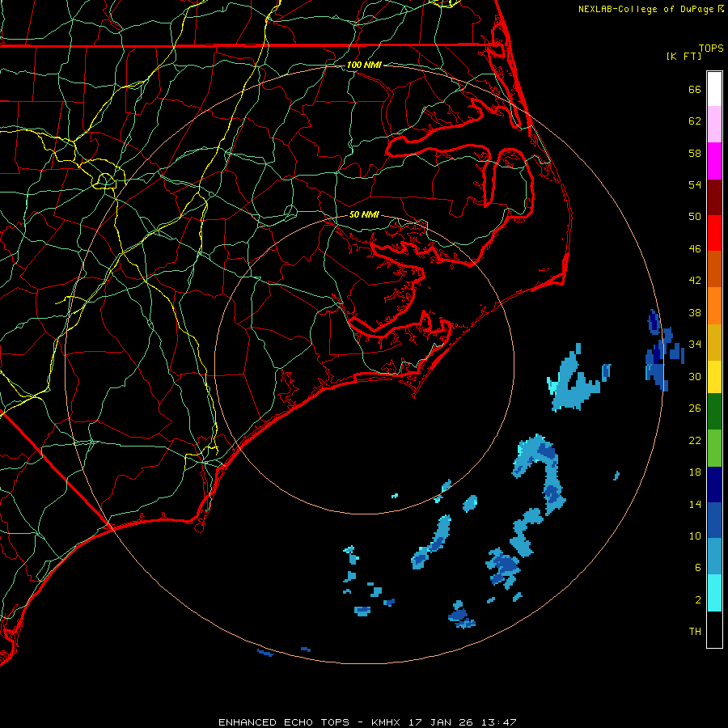728x728 pixels.
Task: Click the '6' legend value label
Action: [698, 568]
